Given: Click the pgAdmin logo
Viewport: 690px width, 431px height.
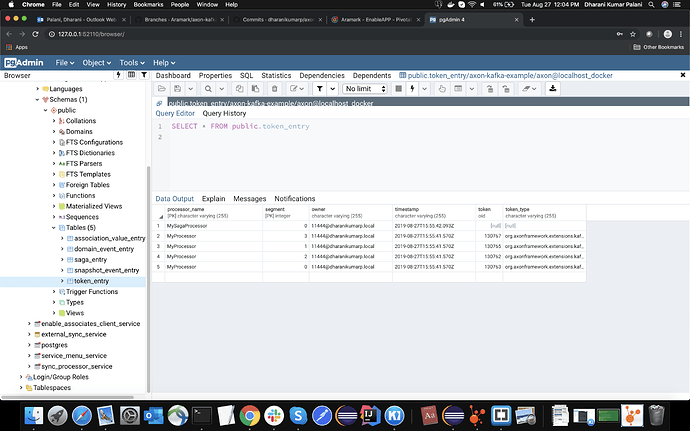Looking at the screenshot, I should [24, 63].
